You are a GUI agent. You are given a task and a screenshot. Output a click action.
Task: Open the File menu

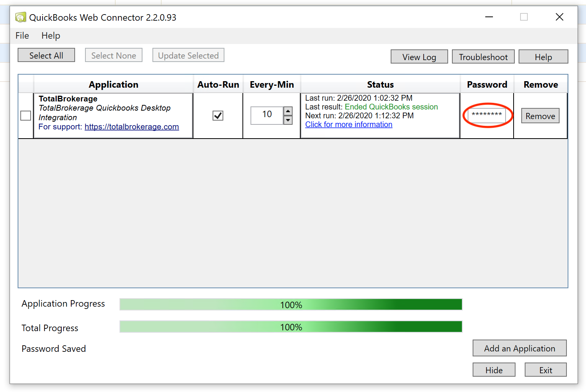click(22, 36)
